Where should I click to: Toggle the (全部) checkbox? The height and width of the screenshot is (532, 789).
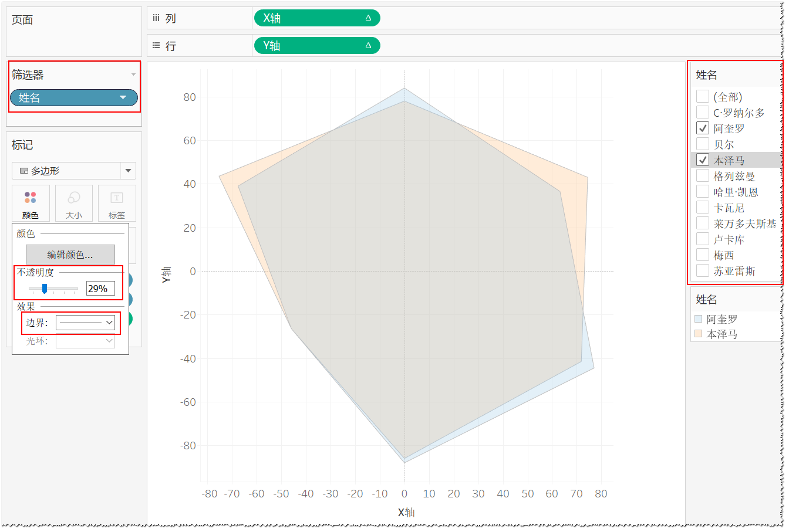702,96
